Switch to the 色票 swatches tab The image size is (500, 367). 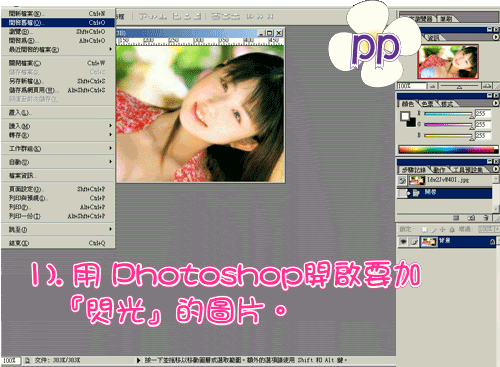pos(427,104)
